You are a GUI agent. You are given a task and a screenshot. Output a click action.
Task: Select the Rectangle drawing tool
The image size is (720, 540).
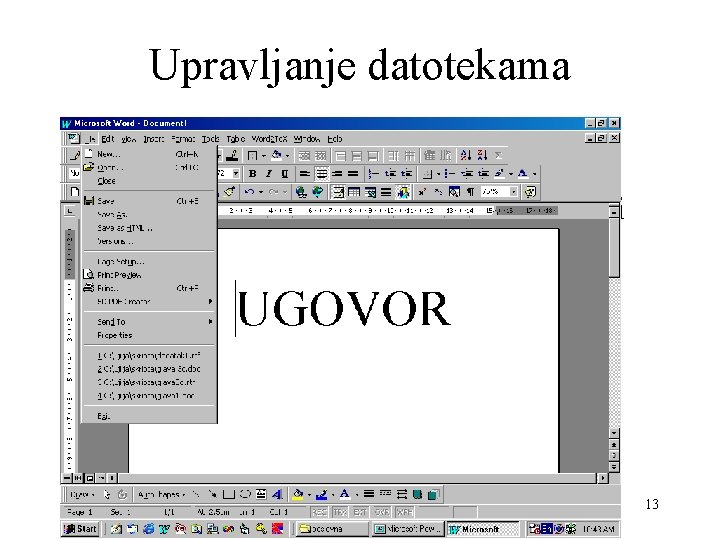[228, 494]
